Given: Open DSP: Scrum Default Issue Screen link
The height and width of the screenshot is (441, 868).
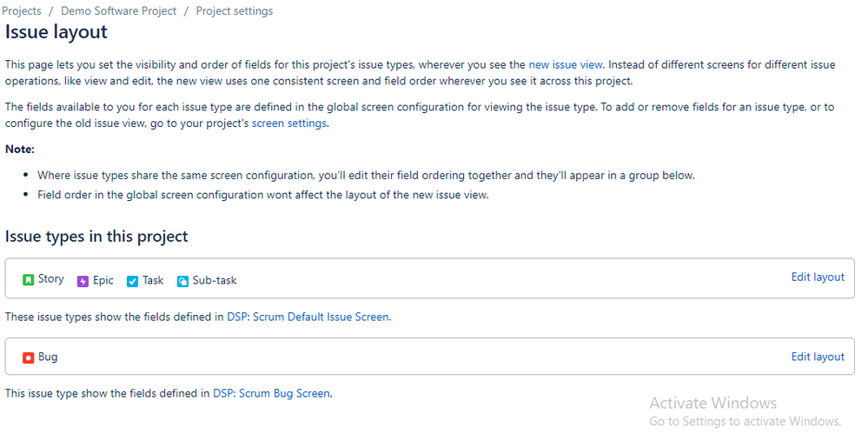Looking at the screenshot, I should 308,317.
